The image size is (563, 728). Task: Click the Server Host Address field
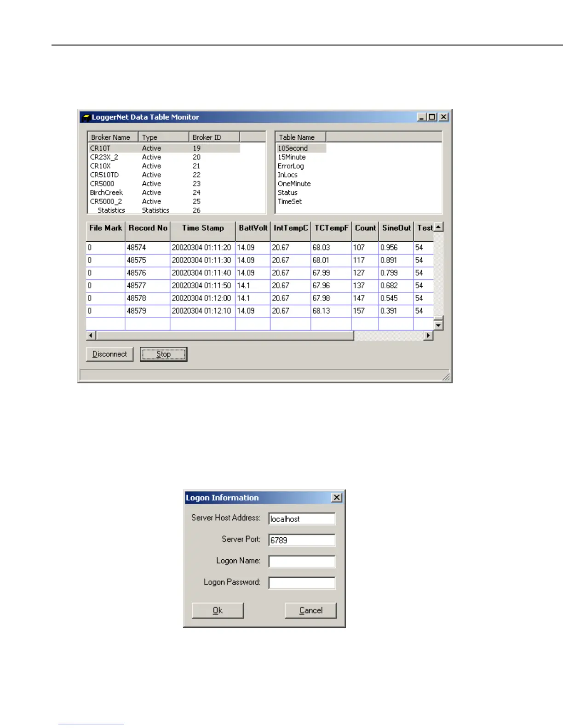coord(302,519)
